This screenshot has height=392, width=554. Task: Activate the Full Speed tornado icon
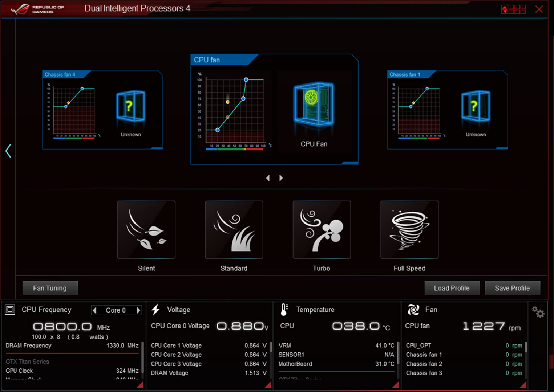[409, 230]
